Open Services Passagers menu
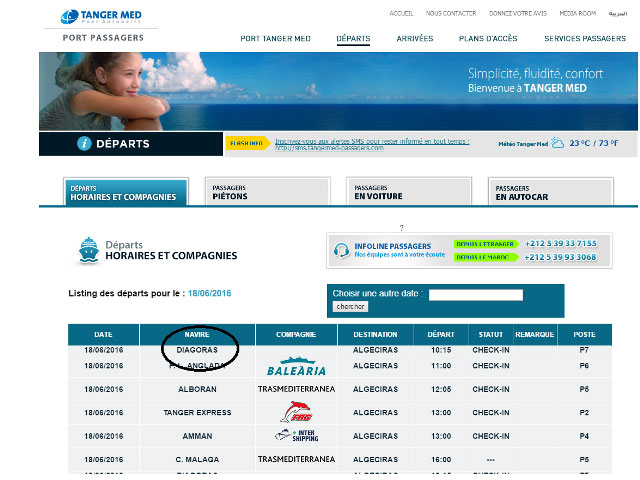The width and height of the screenshot is (640, 480). (x=585, y=38)
